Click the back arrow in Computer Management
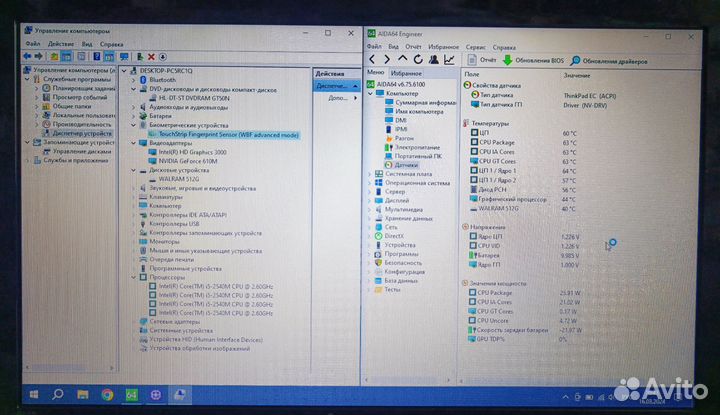Screen dimensions: 720x415 click(27, 56)
